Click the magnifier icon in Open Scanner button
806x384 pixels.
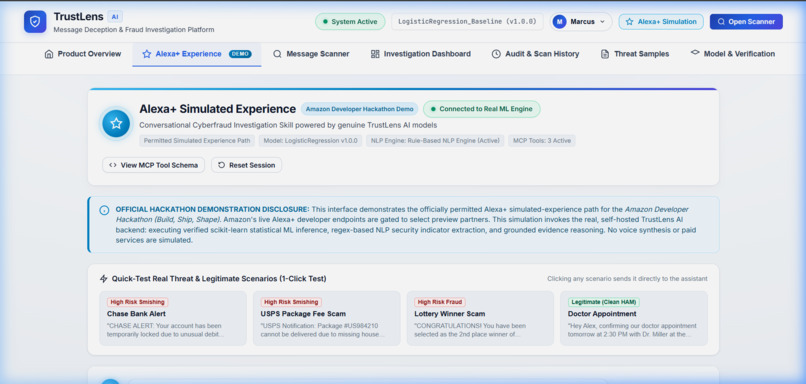coord(721,22)
